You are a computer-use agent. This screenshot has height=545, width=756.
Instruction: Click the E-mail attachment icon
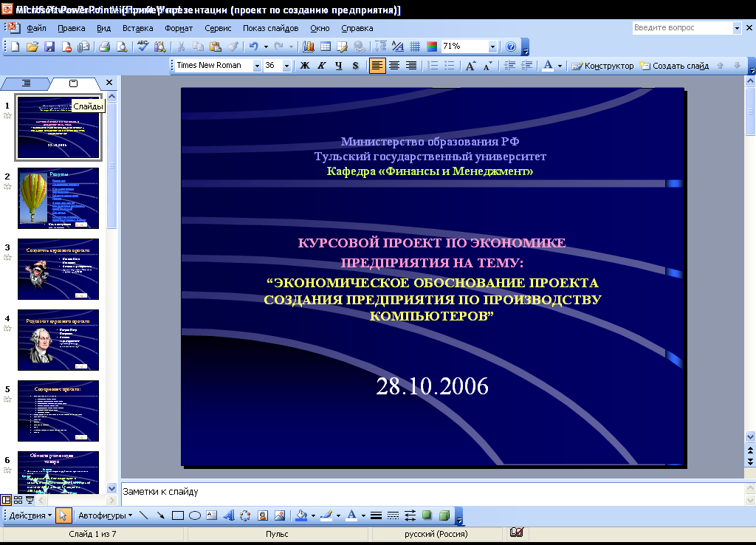click(x=83, y=47)
